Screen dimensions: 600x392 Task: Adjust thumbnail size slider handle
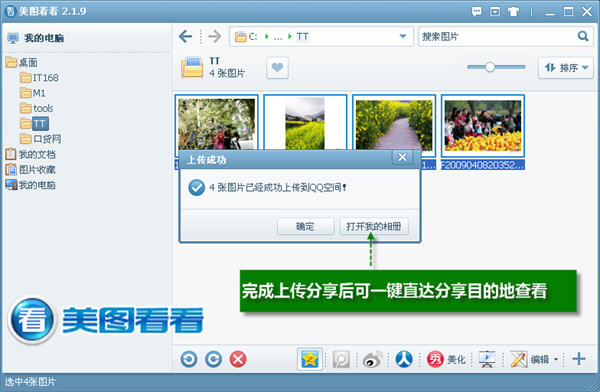tap(489, 67)
